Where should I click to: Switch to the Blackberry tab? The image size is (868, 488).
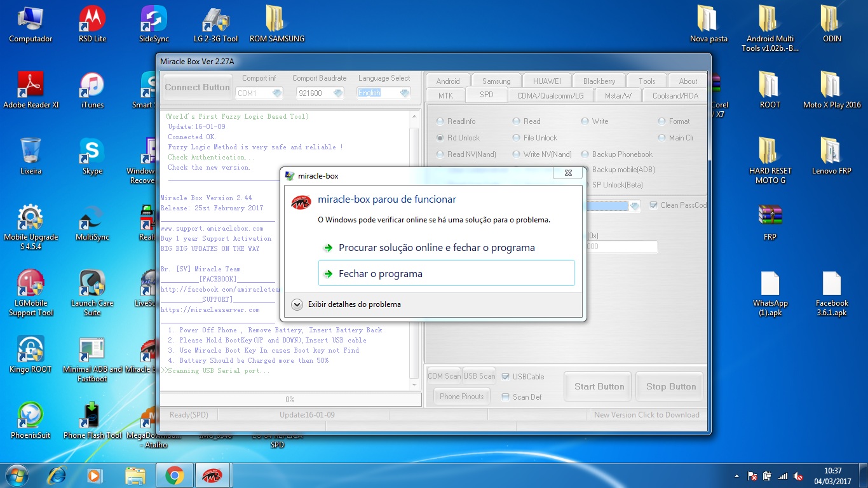point(599,81)
